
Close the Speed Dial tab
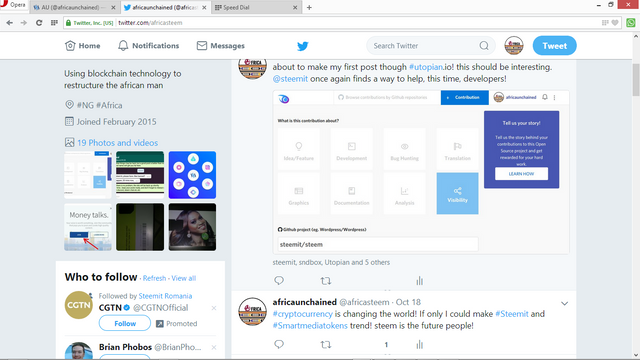coord(295,7)
